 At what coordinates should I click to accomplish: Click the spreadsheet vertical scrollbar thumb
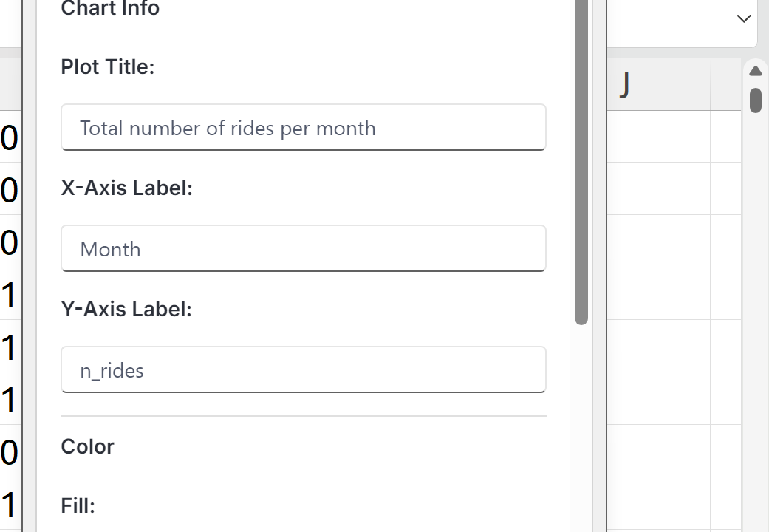755,100
